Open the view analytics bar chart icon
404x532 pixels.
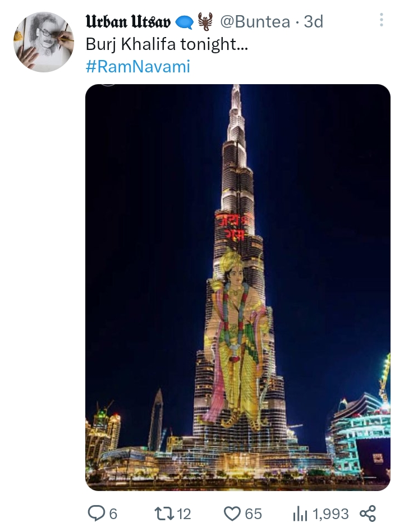(x=300, y=514)
